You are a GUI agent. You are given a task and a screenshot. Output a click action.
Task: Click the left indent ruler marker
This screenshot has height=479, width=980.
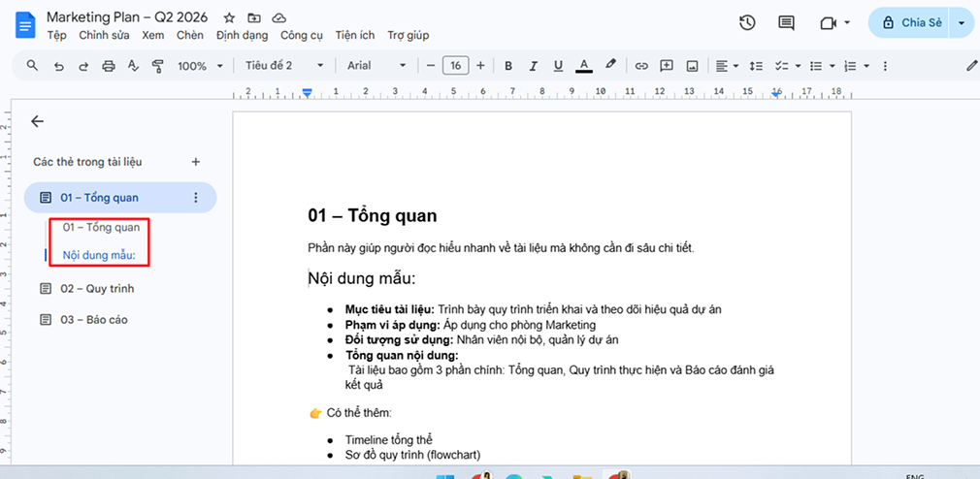[307, 93]
